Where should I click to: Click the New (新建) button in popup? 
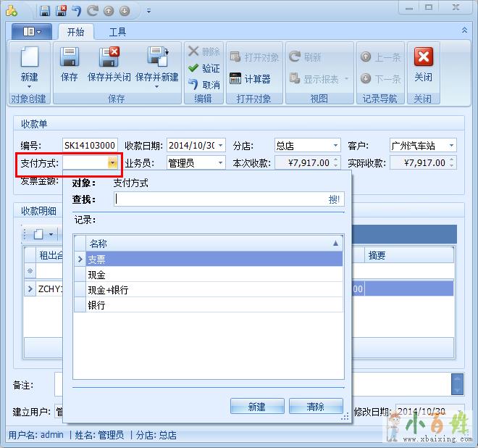(257, 407)
